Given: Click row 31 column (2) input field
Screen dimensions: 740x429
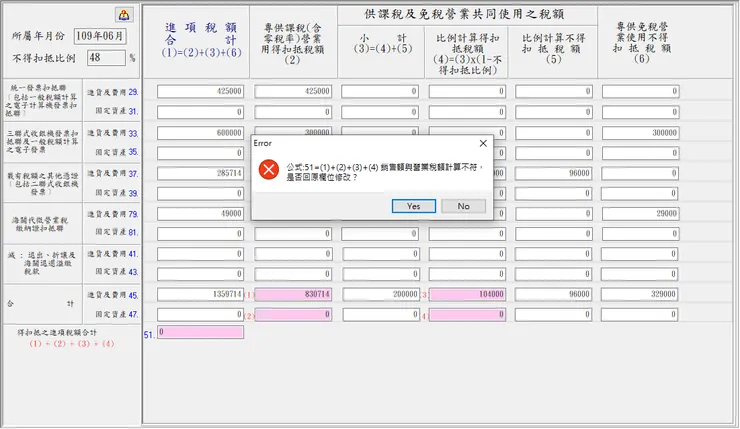Looking at the screenshot, I should click(293, 112).
